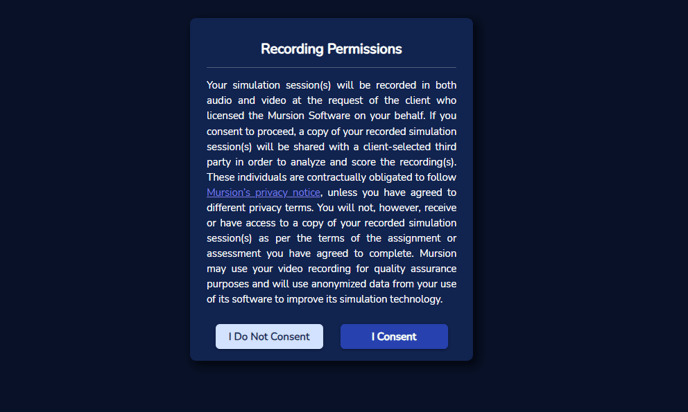Click the phrase "have access to a copy"
The height and width of the screenshot is (412, 688).
pos(272,223)
